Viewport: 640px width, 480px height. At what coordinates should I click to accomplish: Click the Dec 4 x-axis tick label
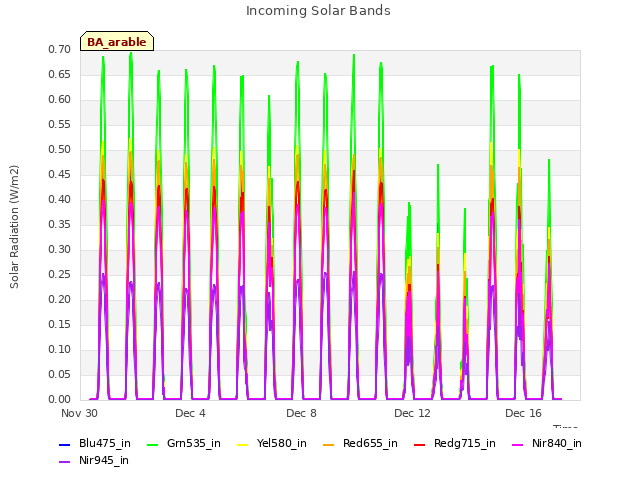(x=190, y=413)
